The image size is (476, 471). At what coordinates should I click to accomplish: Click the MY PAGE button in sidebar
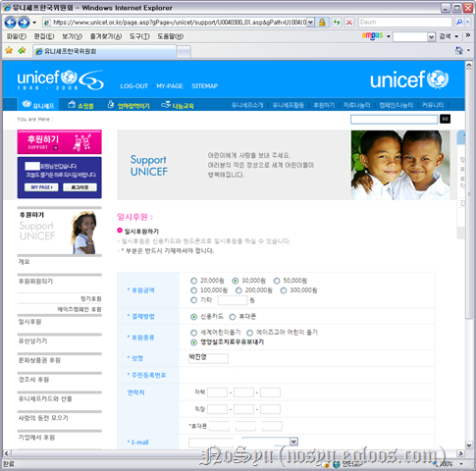(x=41, y=187)
